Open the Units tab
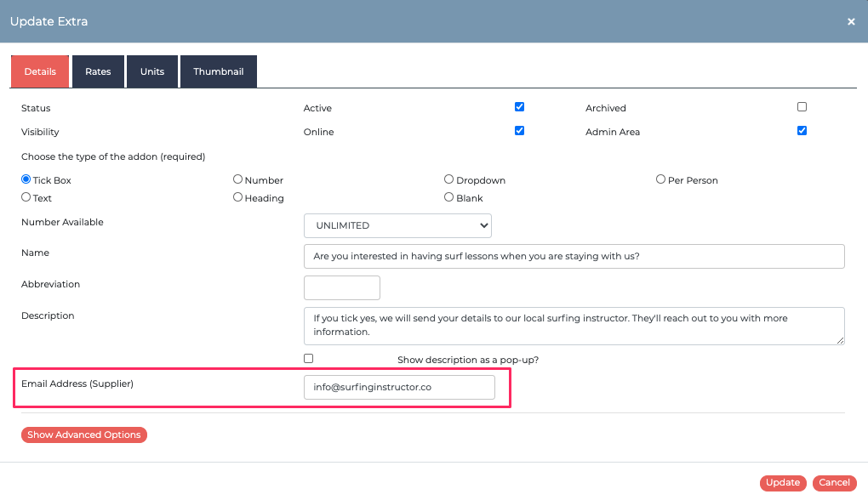The height and width of the screenshot is (500, 868). pyautogui.click(x=152, y=71)
